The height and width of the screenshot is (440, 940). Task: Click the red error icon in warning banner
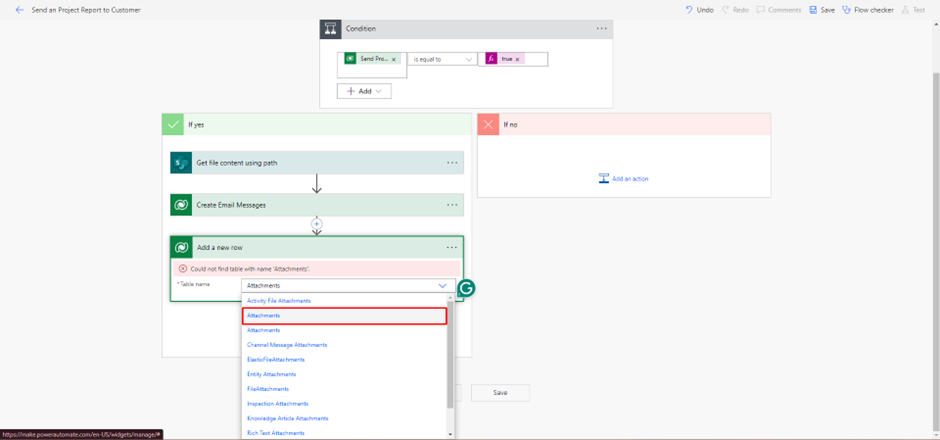tap(183, 269)
